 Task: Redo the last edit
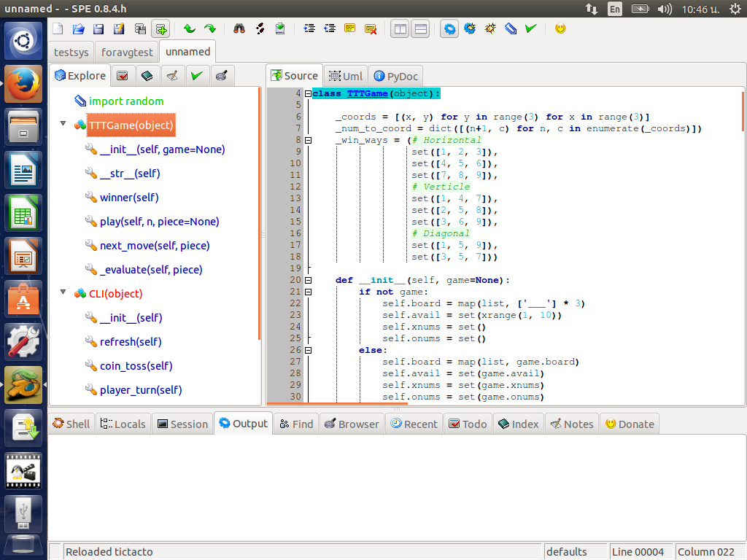coord(211,28)
